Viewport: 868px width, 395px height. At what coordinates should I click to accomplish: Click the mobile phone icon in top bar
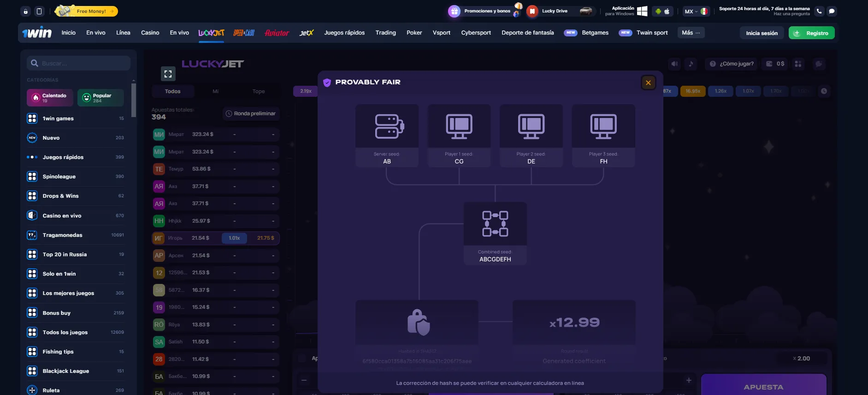(x=39, y=11)
